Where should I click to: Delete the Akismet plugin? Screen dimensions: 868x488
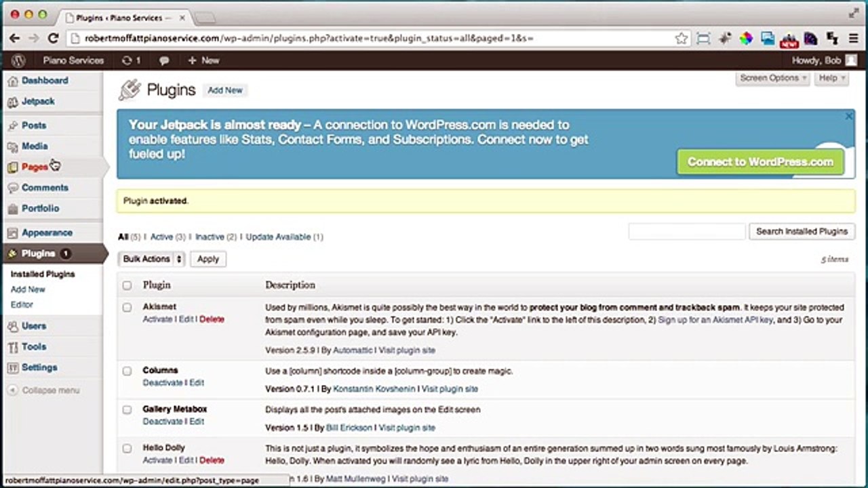[212, 319]
